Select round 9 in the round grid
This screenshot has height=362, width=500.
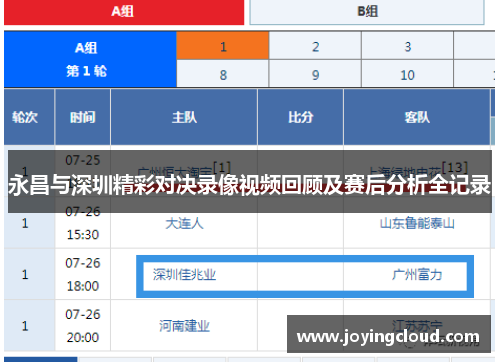tap(315, 74)
